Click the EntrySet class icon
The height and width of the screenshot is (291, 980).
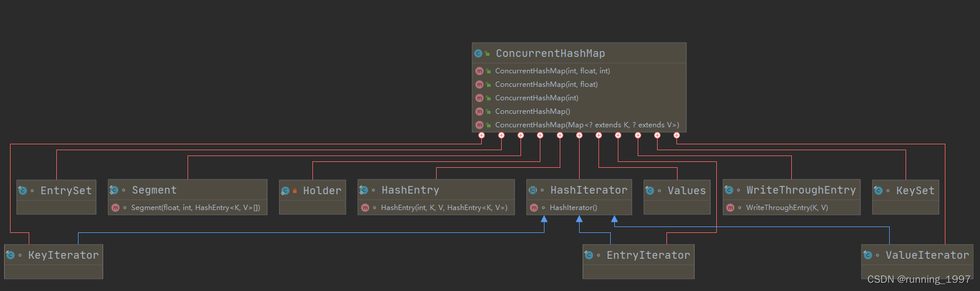(23, 191)
